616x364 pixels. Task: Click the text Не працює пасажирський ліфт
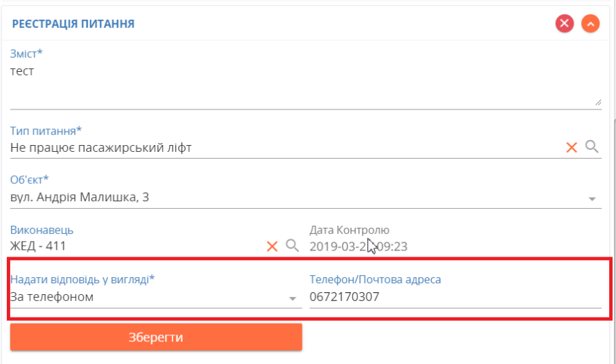pyautogui.click(x=101, y=147)
